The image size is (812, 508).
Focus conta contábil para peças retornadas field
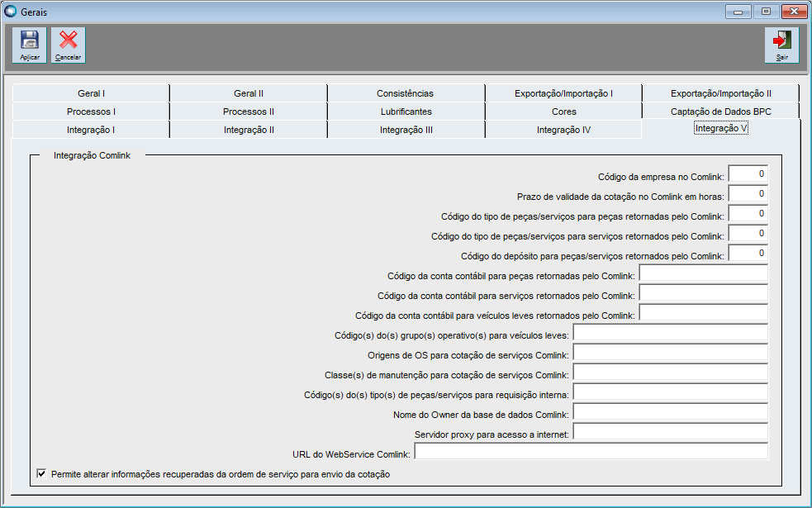tap(703, 273)
